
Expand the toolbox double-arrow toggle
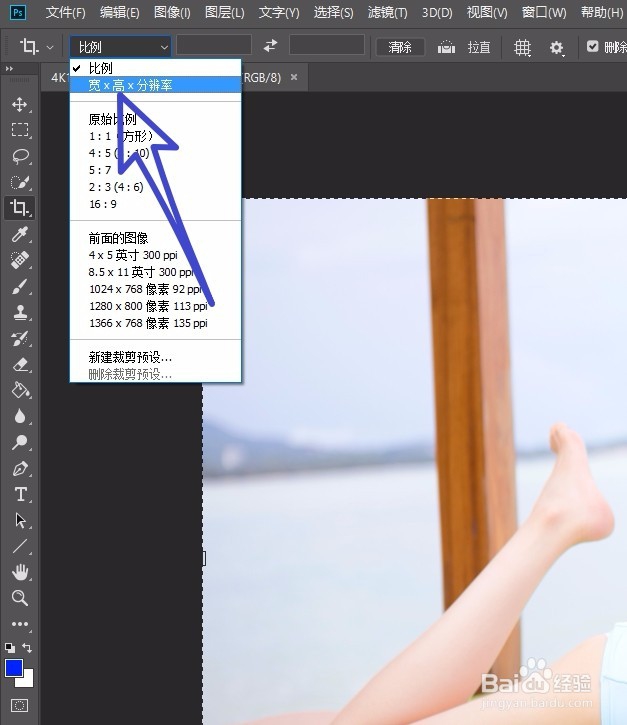pos(9,68)
